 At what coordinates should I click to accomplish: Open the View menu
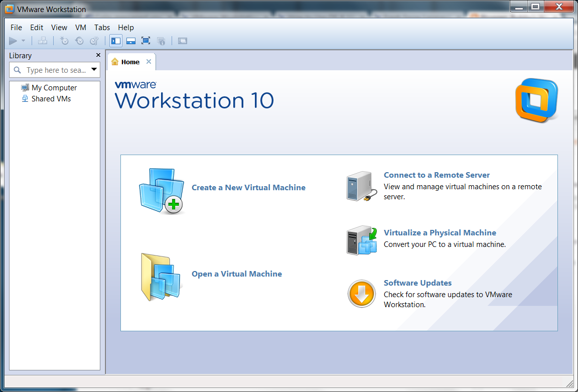click(x=59, y=28)
